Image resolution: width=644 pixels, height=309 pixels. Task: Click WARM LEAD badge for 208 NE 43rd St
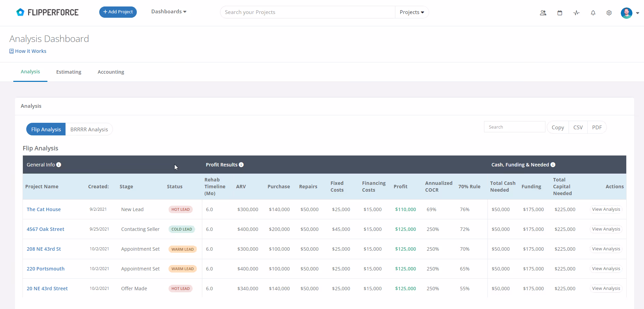[x=182, y=249]
